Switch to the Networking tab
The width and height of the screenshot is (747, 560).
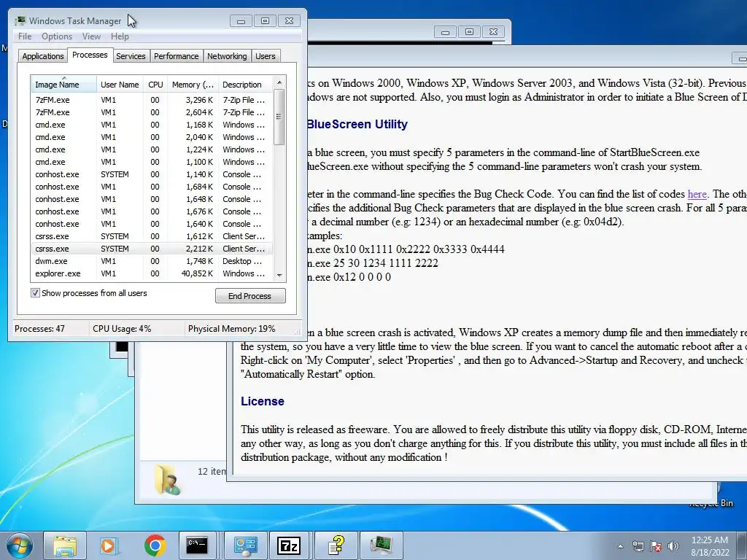(227, 56)
